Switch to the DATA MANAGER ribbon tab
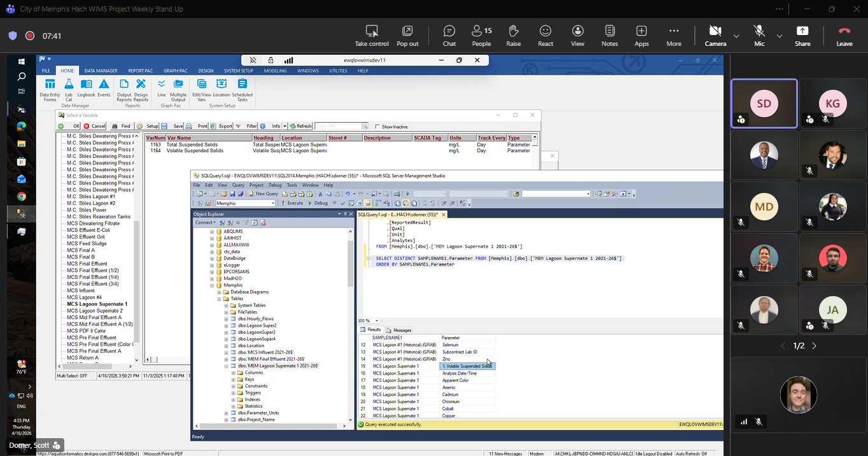This screenshot has height=456, width=868. [x=101, y=71]
